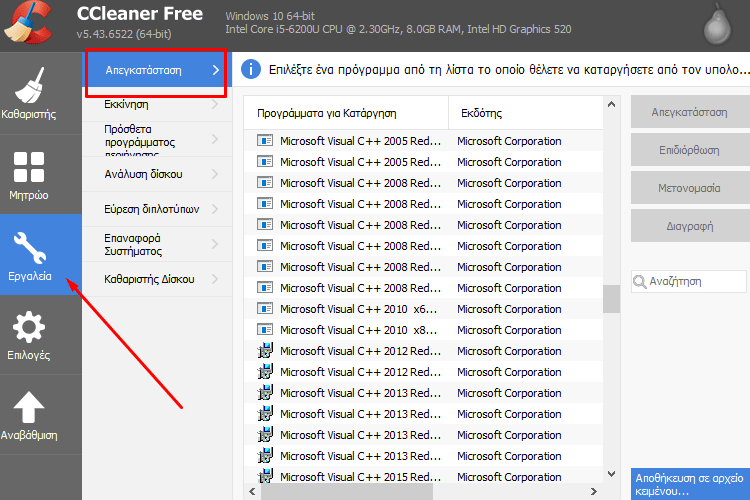
Task: Click the Διαγραφή delete button
Action: (x=690, y=226)
